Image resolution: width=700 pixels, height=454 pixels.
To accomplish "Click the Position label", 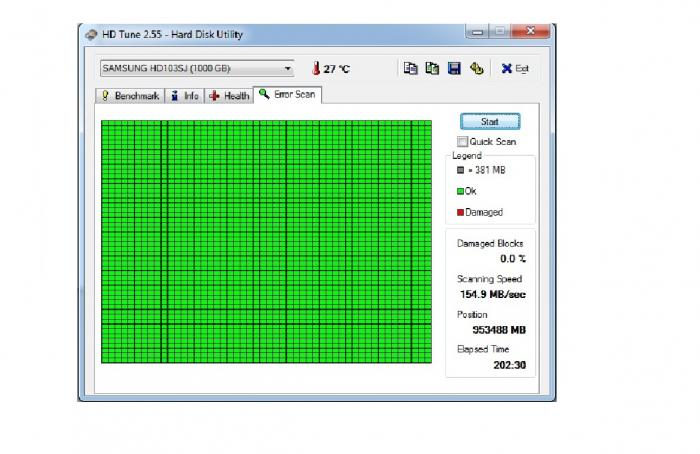I will point(472,315).
